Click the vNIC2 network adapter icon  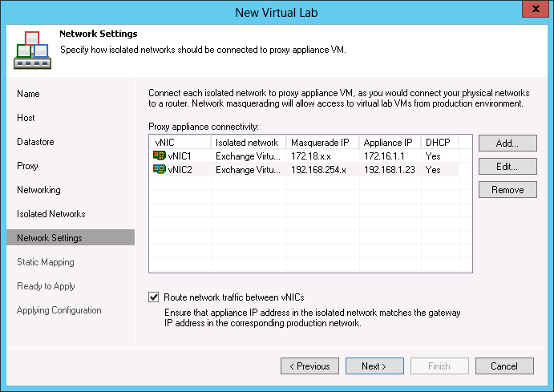coord(159,170)
